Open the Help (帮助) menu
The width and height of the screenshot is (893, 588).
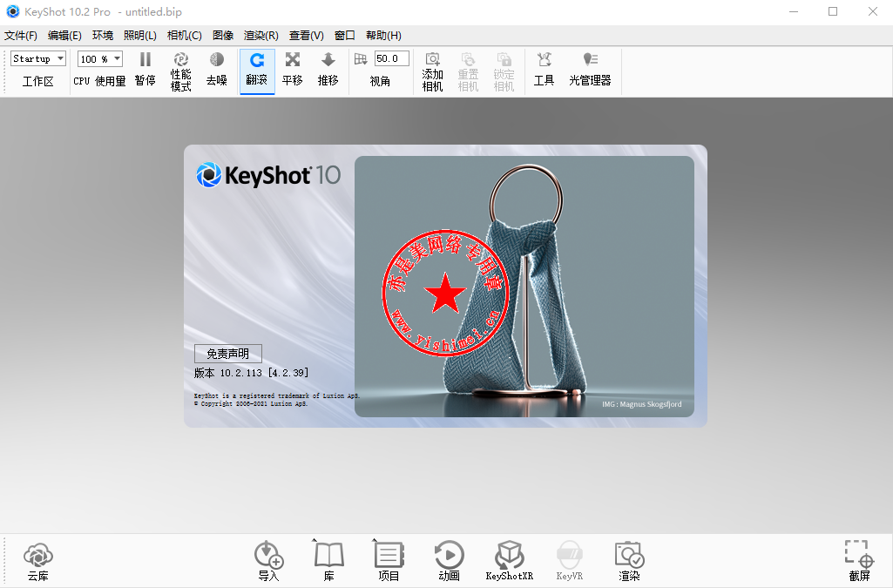coord(383,36)
